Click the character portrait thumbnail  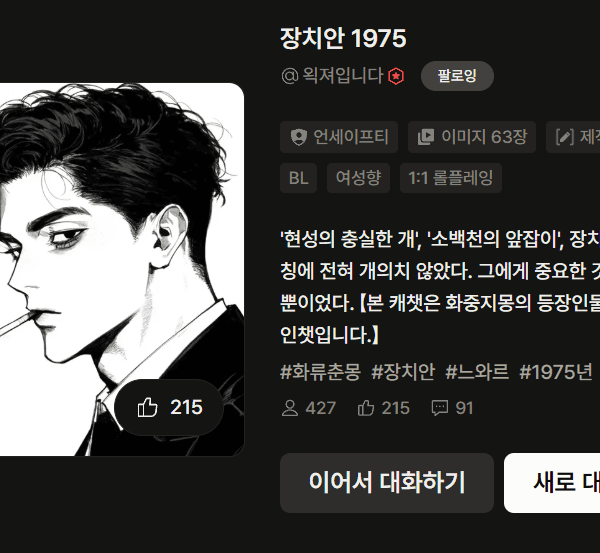click(122, 269)
